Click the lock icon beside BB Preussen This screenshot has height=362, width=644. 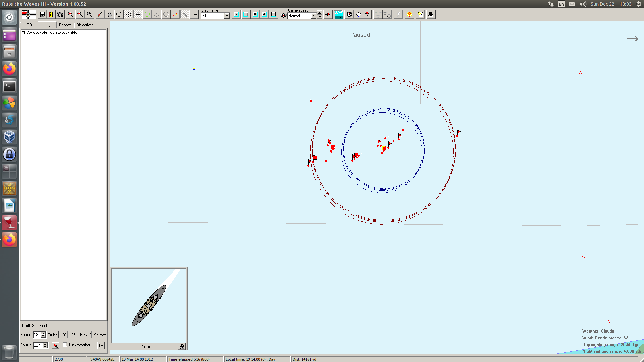(x=182, y=347)
